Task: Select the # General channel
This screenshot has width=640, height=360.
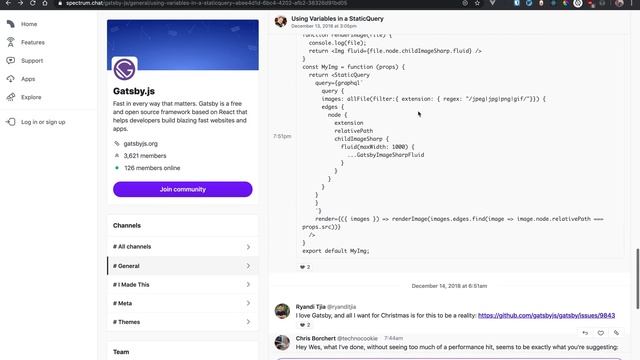Action: pos(182,266)
